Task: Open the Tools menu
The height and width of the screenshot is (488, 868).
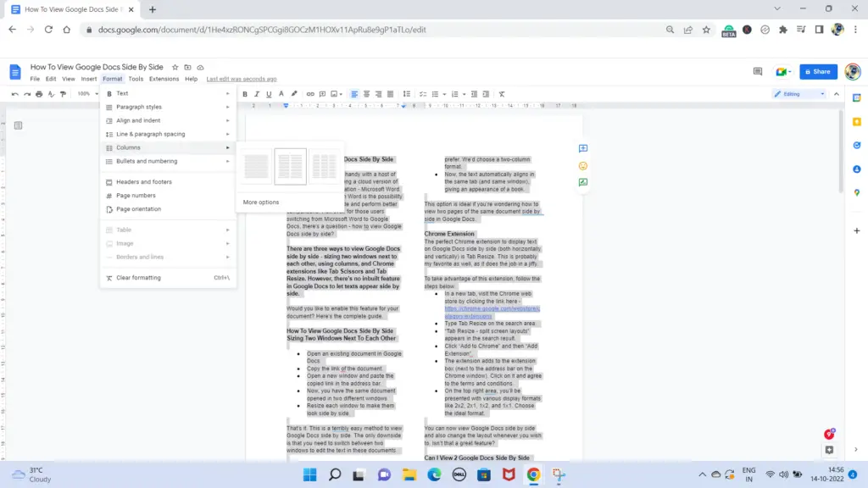Action: coord(136,79)
